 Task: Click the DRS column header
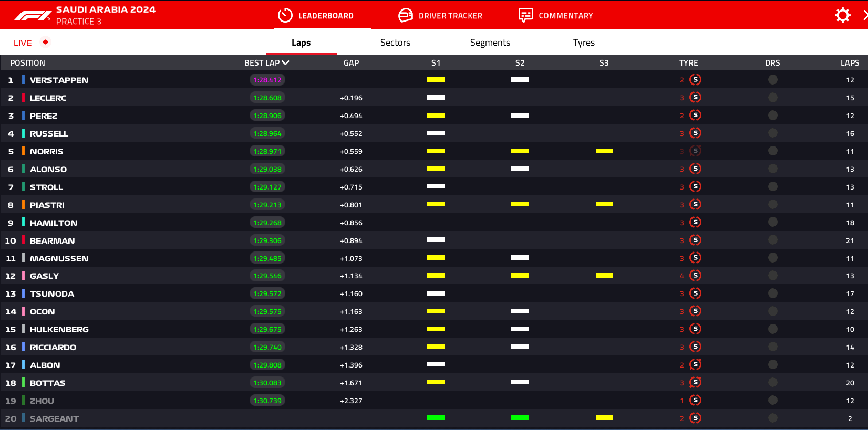772,62
